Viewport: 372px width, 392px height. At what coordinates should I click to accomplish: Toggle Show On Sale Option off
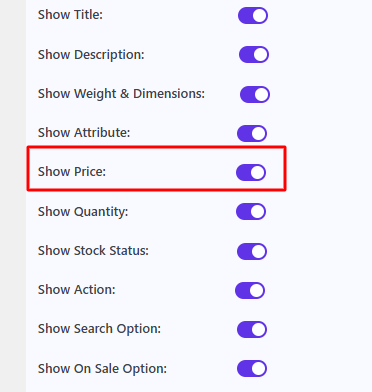pyautogui.click(x=252, y=368)
